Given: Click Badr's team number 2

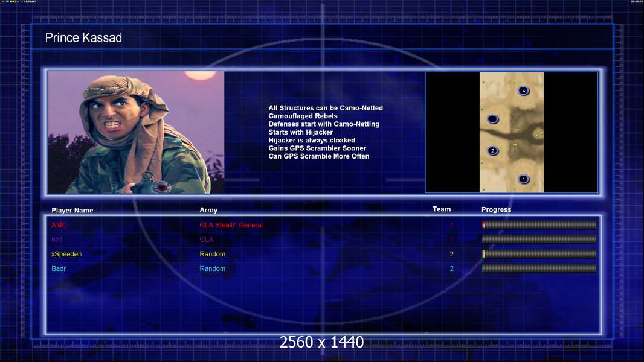Looking at the screenshot, I should (x=452, y=268).
